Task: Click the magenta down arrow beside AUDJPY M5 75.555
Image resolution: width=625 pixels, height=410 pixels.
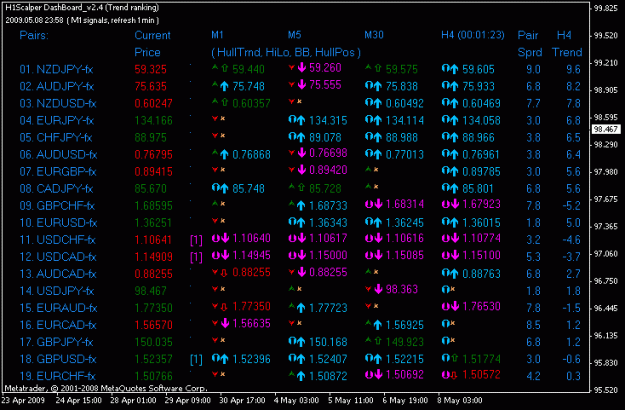Action: (x=302, y=84)
